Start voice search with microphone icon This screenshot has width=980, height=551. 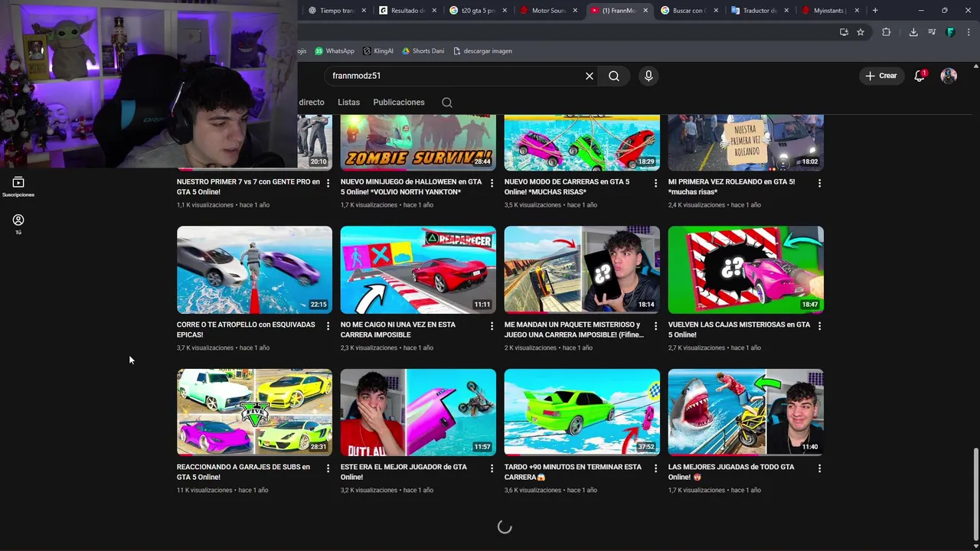(648, 76)
